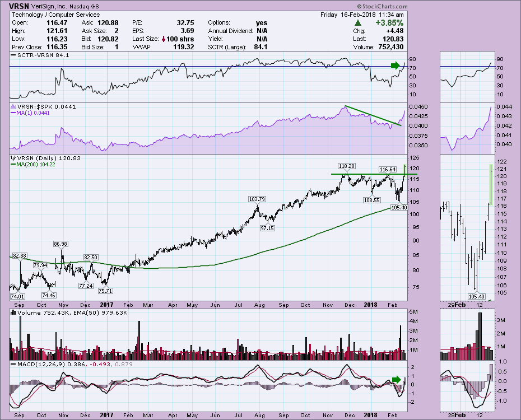
Task: Click the 108.55 low price label
Action: click(x=372, y=200)
